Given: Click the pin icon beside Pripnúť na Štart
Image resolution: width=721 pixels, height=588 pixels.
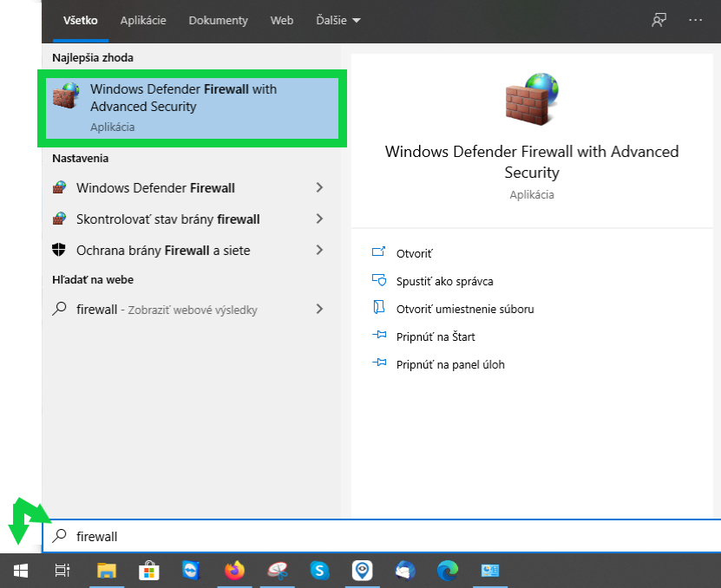Looking at the screenshot, I should [379, 335].
